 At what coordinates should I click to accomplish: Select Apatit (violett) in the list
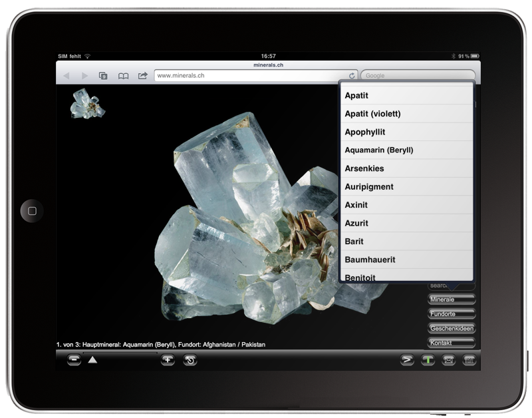(x=406, y=114)
